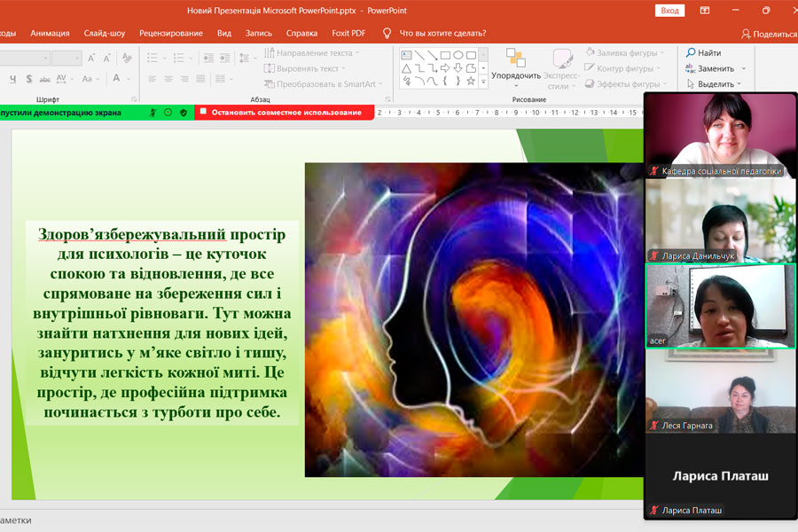
Task: Align text to the right
Action: (184, 79)
